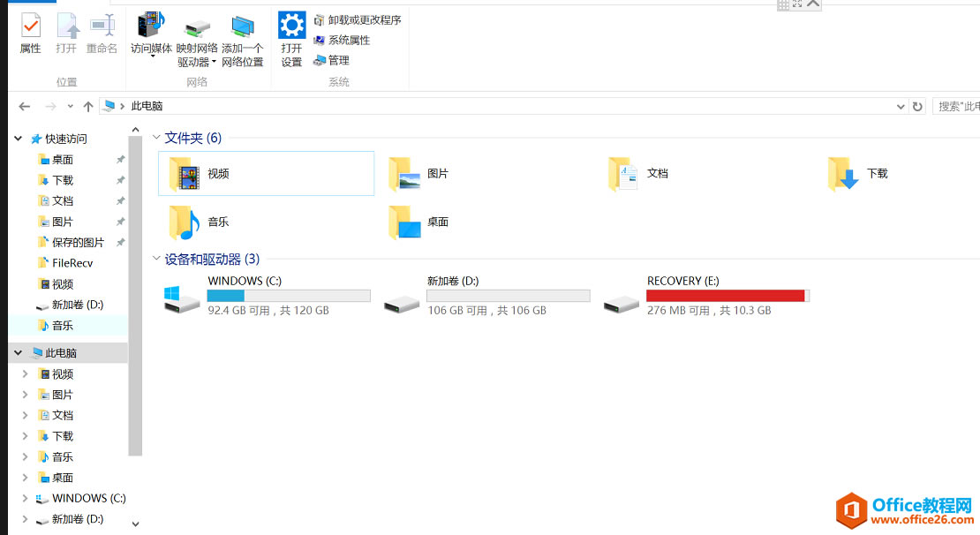Click the search box (搜索"此电脑")
The image size is (980, 535).
point(956,106)
